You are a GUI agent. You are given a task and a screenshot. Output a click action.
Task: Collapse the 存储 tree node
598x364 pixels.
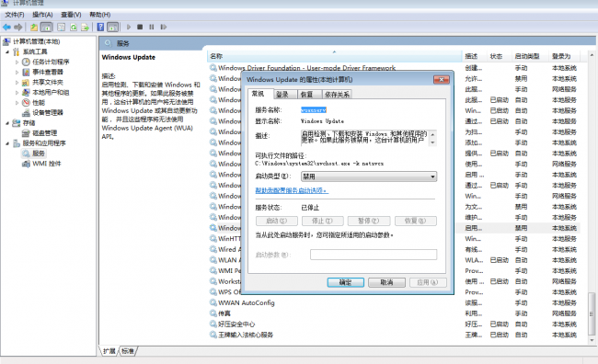[x=7, y=123]
